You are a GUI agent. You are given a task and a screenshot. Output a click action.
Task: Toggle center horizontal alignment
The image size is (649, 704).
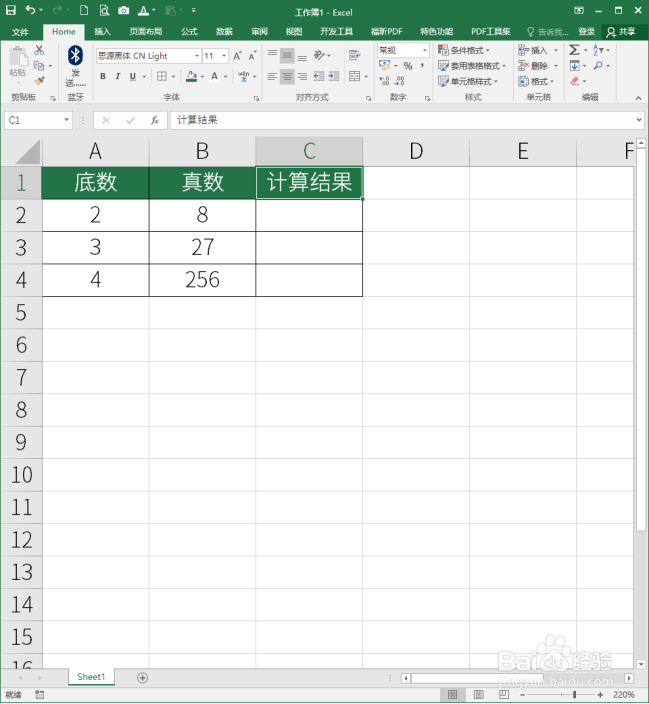coord(287,76)
